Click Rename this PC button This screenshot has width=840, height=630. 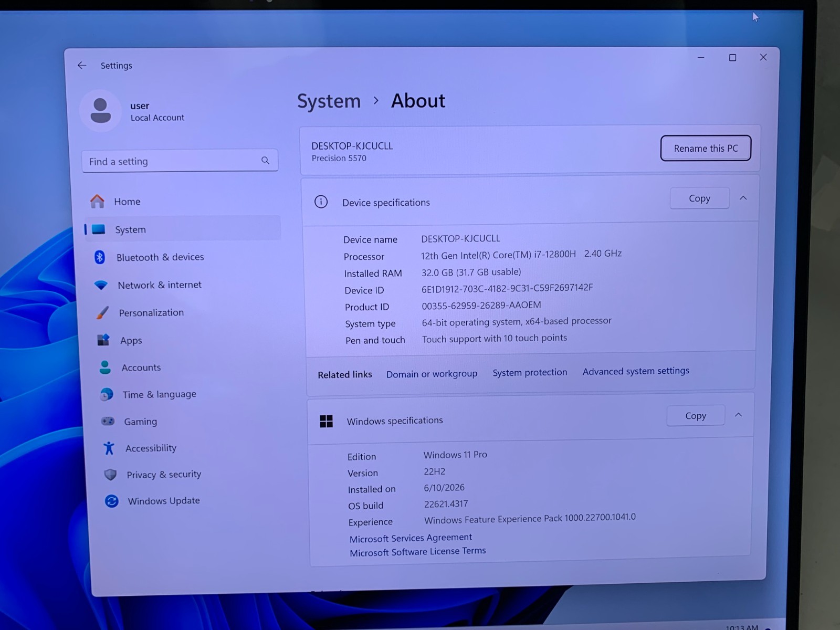706,148
